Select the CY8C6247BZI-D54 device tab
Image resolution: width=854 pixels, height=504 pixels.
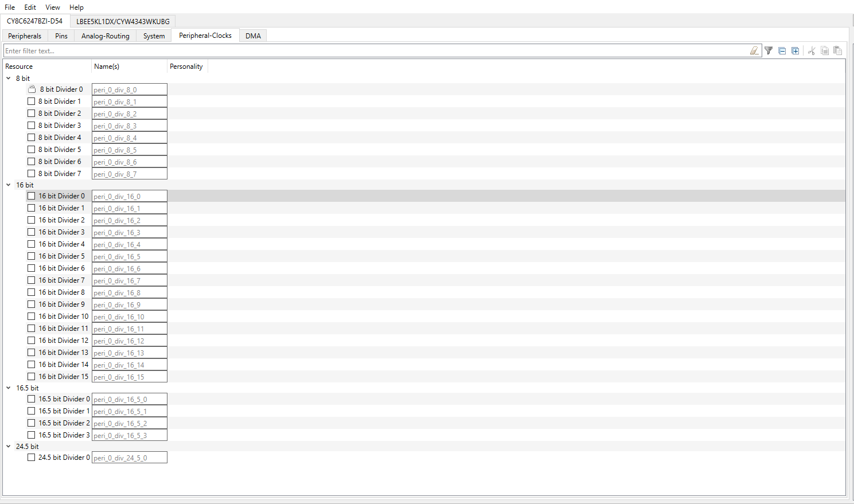coord(35,21)
